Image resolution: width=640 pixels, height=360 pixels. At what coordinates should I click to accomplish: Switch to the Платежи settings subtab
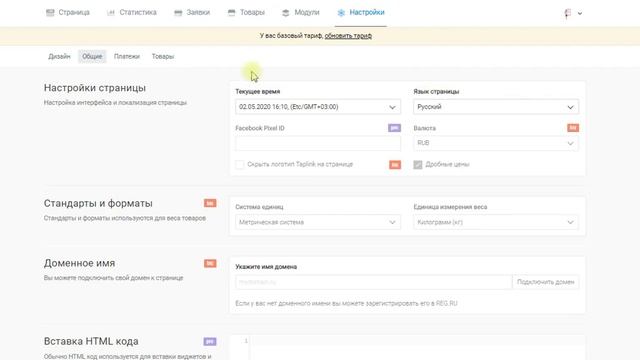[x=127, y=56]
